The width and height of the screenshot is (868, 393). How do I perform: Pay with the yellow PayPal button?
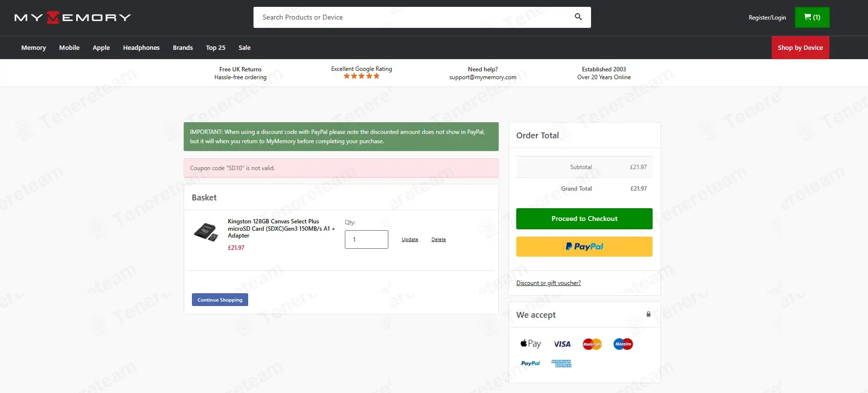click(584, 246)
